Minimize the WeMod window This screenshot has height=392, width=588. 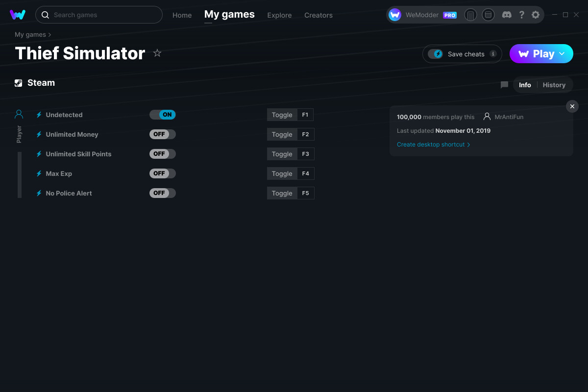(x=555, y=15)
